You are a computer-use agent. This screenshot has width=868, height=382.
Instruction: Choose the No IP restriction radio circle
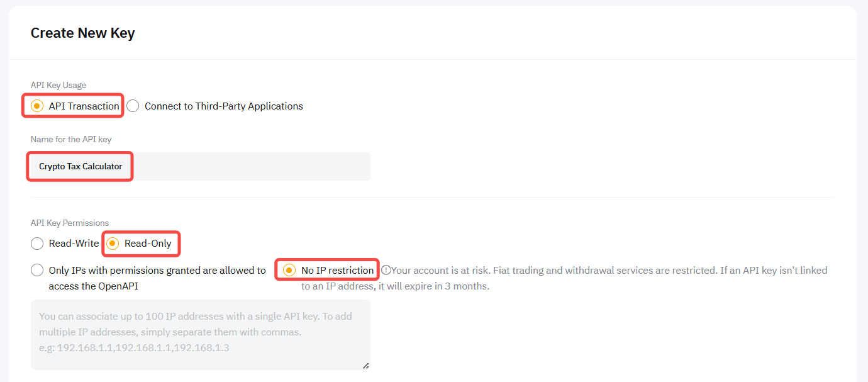[x=289, y=270]
